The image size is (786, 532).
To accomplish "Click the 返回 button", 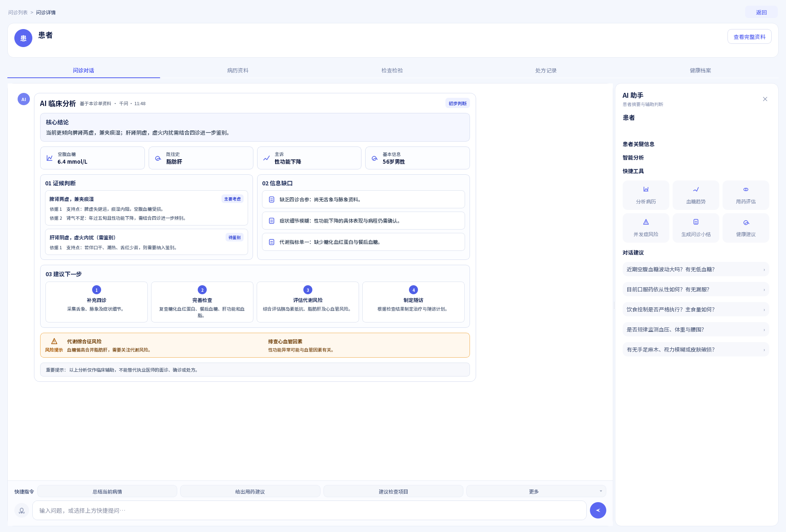I will [761, 12].
